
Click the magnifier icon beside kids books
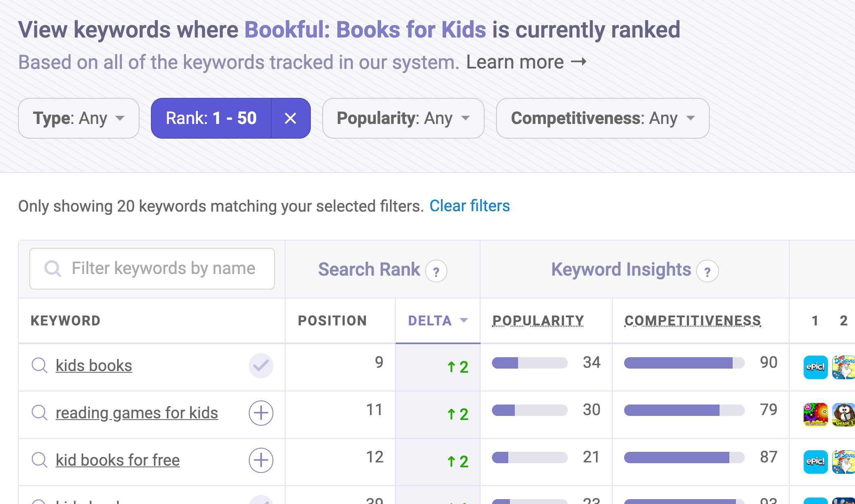40,365
